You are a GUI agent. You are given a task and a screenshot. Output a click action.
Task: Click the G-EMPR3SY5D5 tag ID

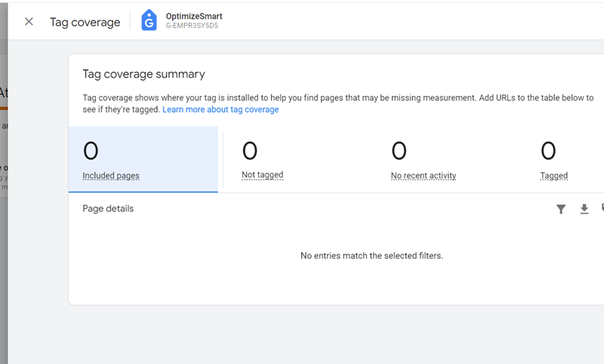tap(193, 26)
